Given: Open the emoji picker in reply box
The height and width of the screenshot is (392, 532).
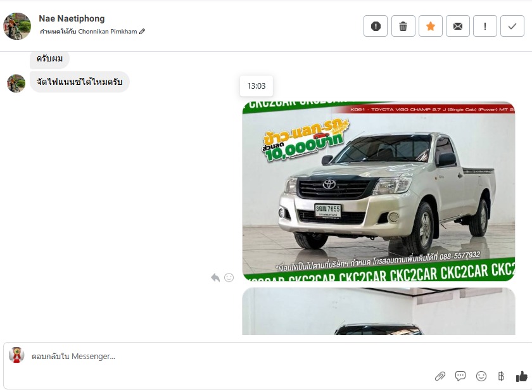Looking at the screenshot, I should (x=481, y=376).
